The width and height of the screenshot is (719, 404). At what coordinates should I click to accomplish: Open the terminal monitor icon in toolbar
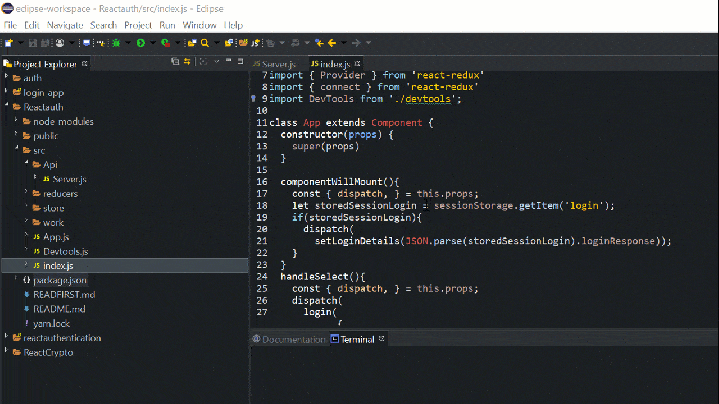[x=86, y=43]
